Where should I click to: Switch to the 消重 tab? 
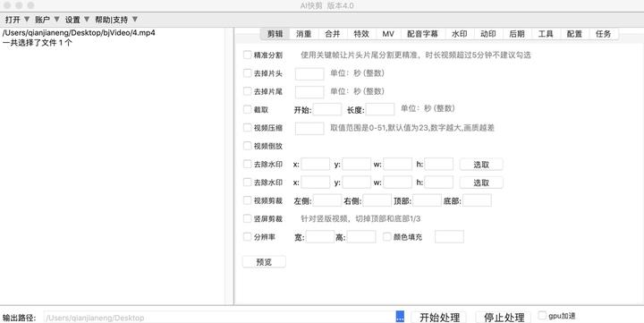(x=303, y=34)
